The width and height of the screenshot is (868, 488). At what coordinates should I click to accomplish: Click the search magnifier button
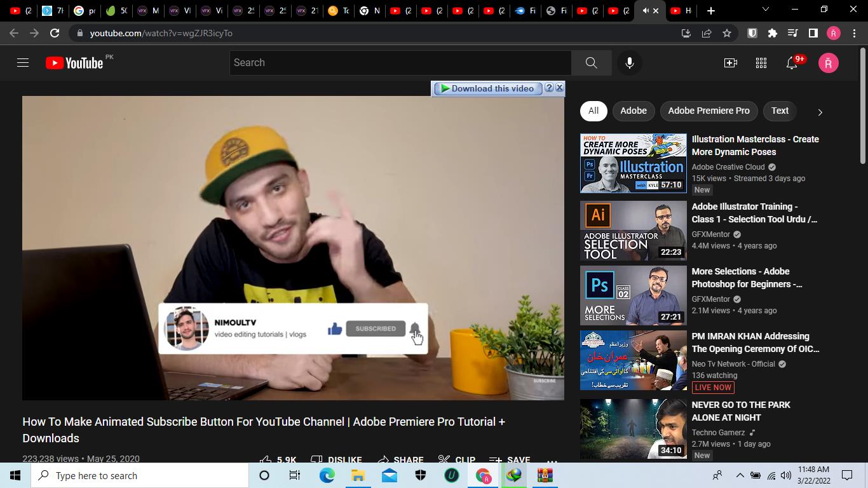(x=591, y=62)
